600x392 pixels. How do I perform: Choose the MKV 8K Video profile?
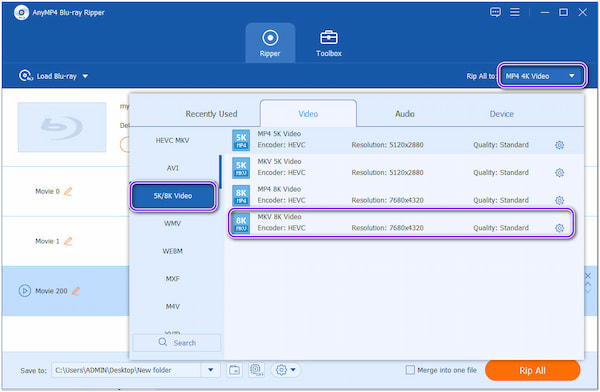[401, 223]
